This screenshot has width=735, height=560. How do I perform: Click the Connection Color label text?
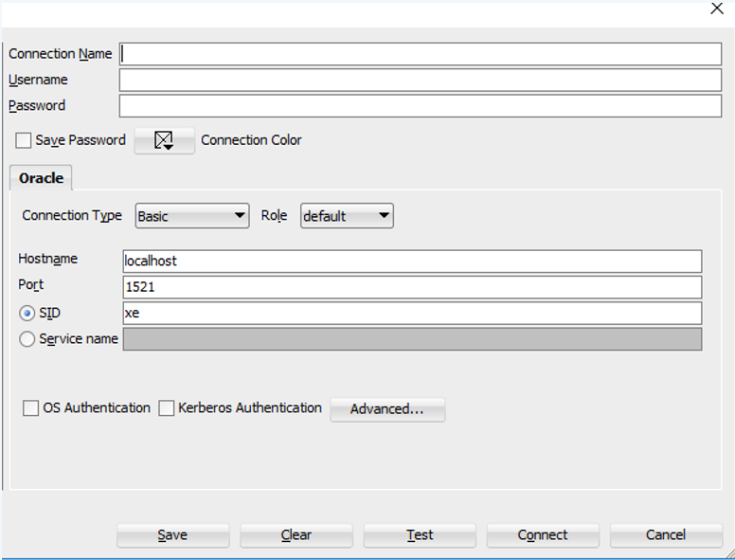(251, 140)
